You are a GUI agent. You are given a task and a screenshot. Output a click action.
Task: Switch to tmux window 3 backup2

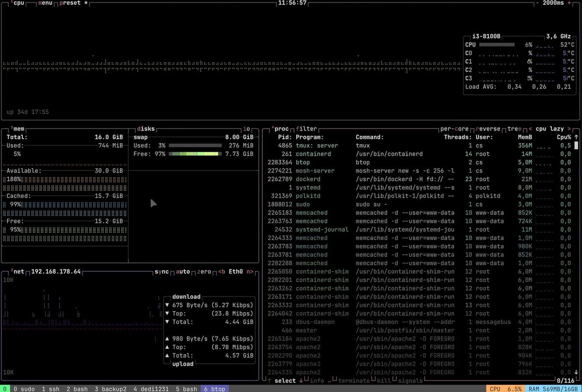tap(111, 389)
